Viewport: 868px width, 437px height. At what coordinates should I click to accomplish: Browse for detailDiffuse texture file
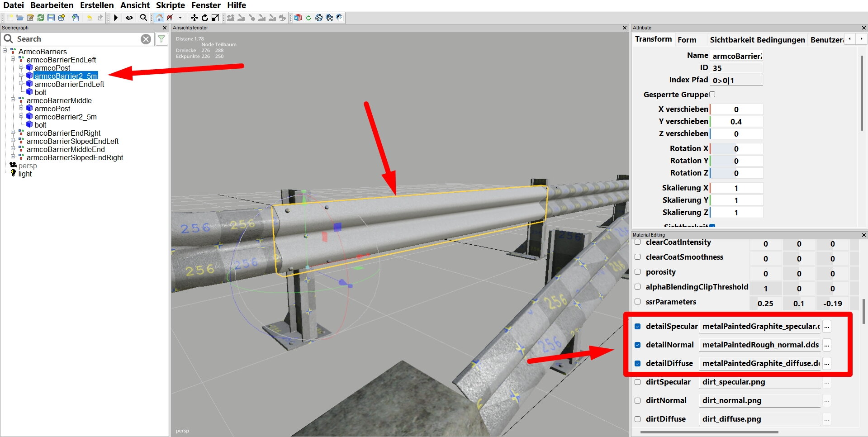826,364
